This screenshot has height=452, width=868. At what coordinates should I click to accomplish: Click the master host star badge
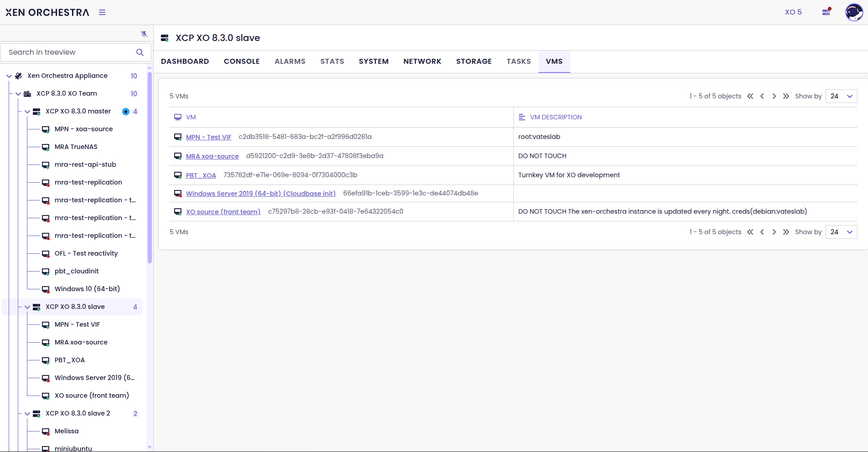pos(126,112)
